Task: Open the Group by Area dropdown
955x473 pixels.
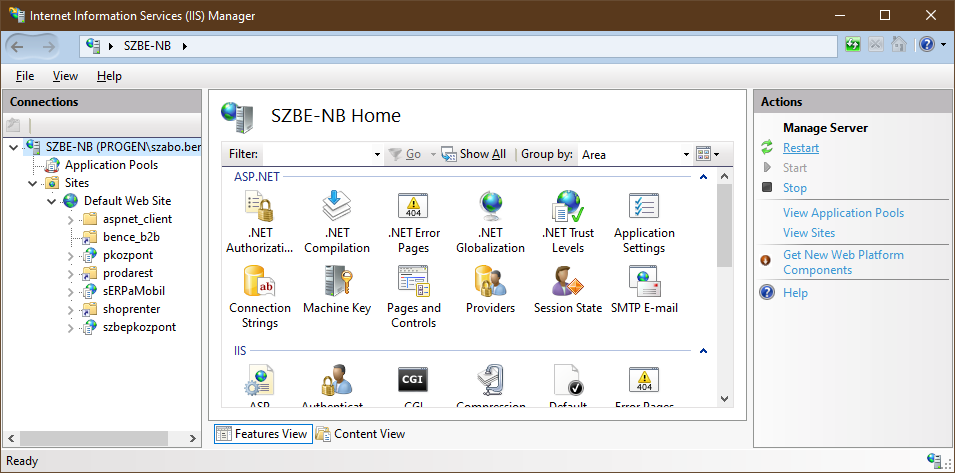Action: (687, 155)
